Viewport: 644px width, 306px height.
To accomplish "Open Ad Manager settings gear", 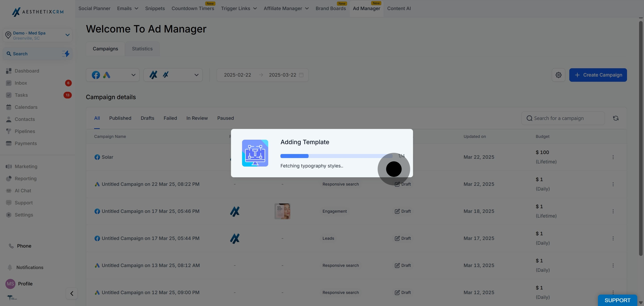I will click(559, 75).
